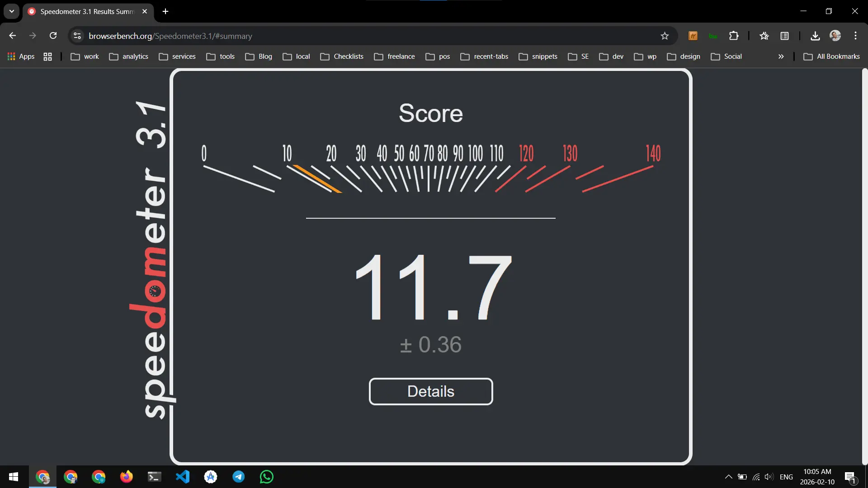Image resolution: width=868 pixels, height=488 pixels.
Task: Click the green 'bw' extension icon
Action: pyautogui.click(x=713, y=36)
